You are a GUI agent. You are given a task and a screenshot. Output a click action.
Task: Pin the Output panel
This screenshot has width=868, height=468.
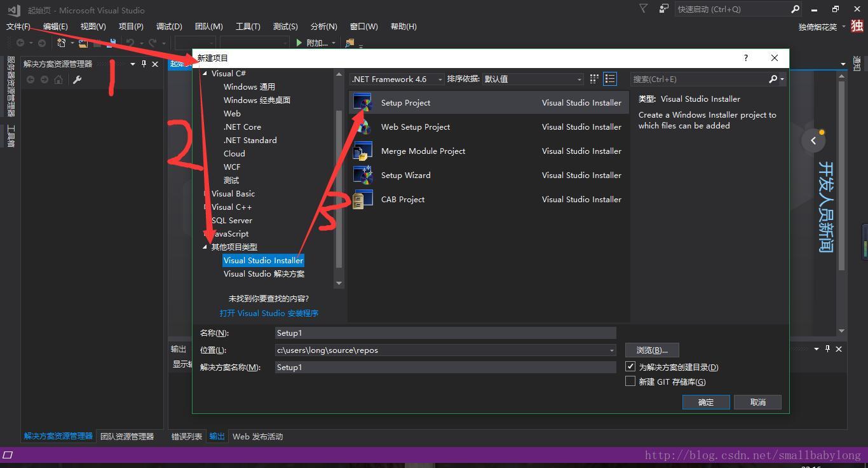click(x=827, y=348)
